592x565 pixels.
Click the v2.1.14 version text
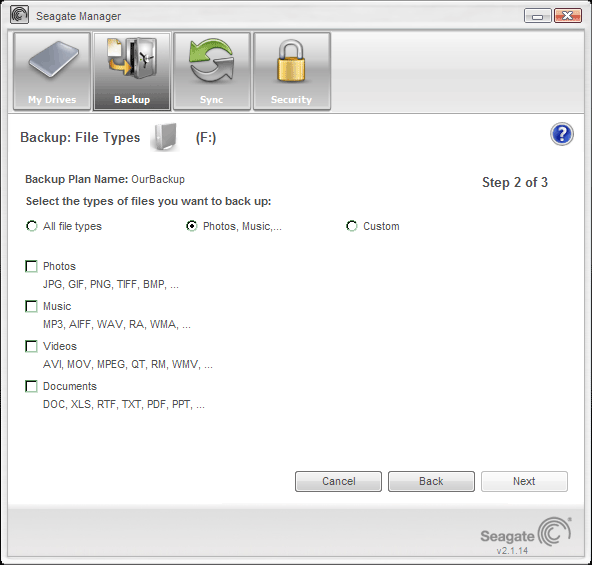[512, 551]
